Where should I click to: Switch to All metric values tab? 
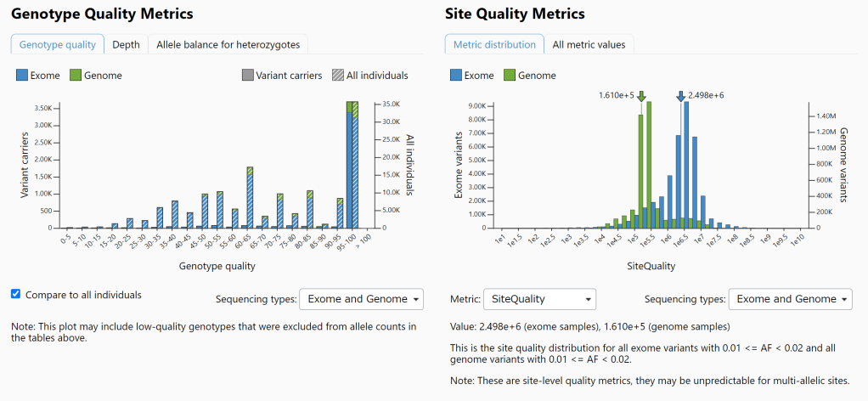click(x=589, y=44)
